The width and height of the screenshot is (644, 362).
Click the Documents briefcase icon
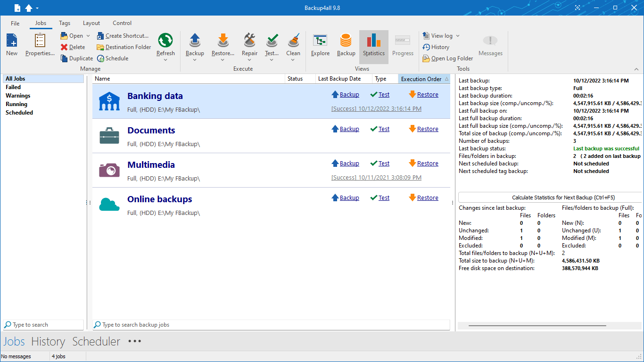[109, 136]
